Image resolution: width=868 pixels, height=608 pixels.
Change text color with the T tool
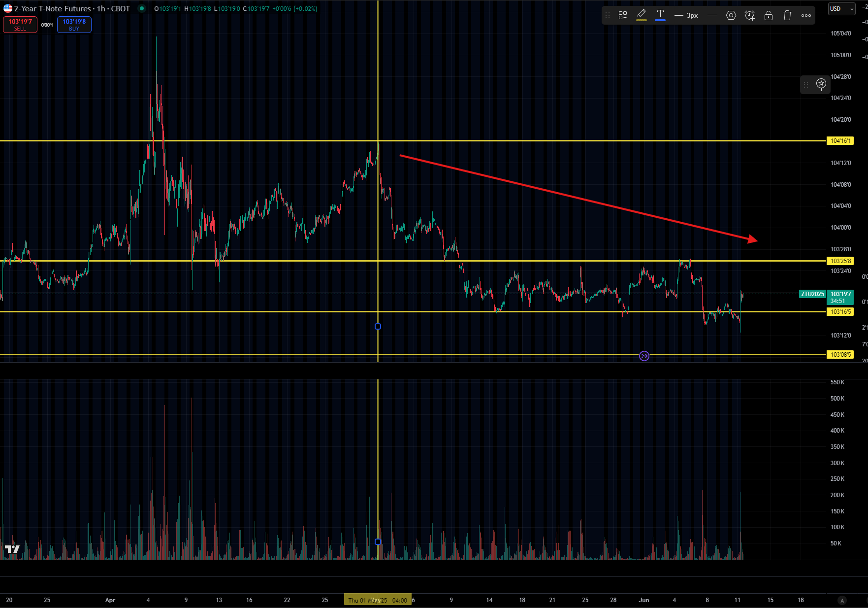click(660, 15)
